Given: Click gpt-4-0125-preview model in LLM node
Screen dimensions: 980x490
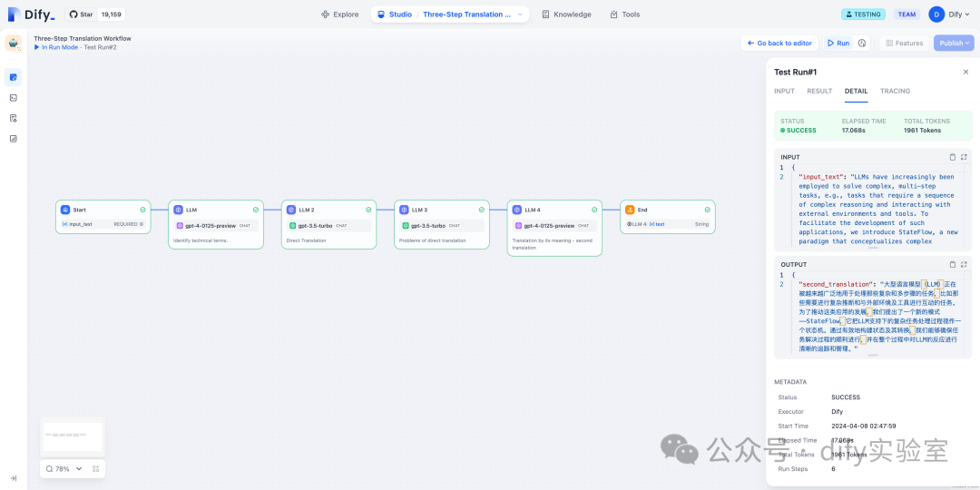Looking at the screenshot, I should pyautogui.click(x=216, y=226).
